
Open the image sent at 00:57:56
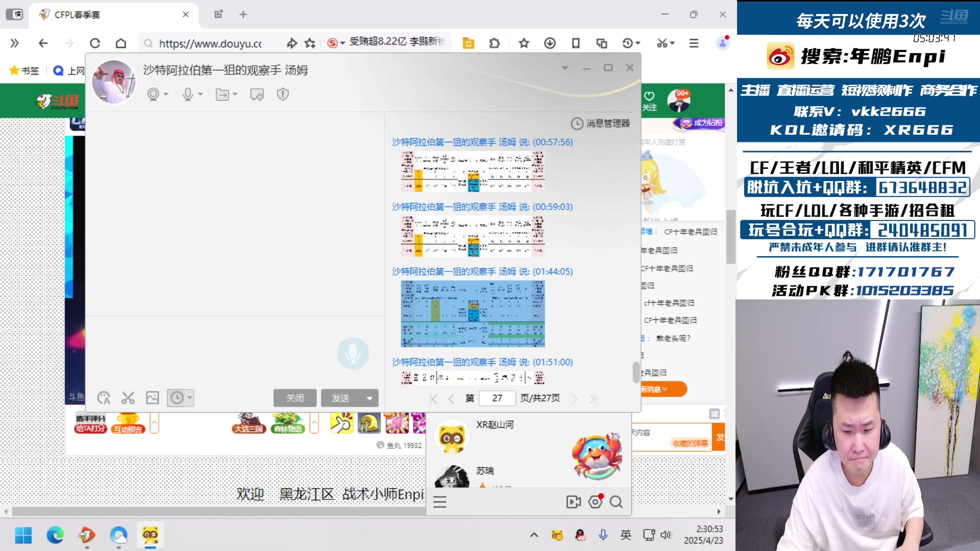click(x=473, y=171)
